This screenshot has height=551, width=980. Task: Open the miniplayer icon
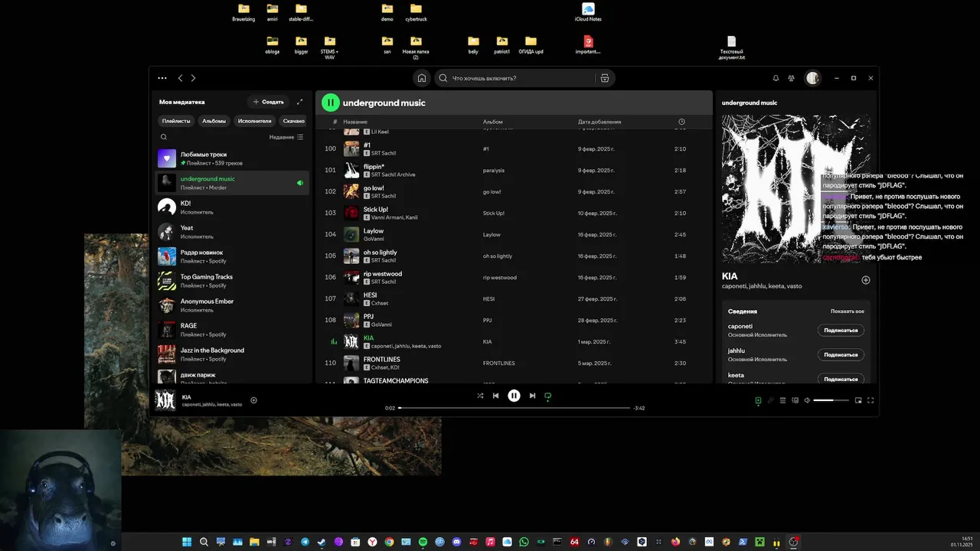click(x=858, y=400)
